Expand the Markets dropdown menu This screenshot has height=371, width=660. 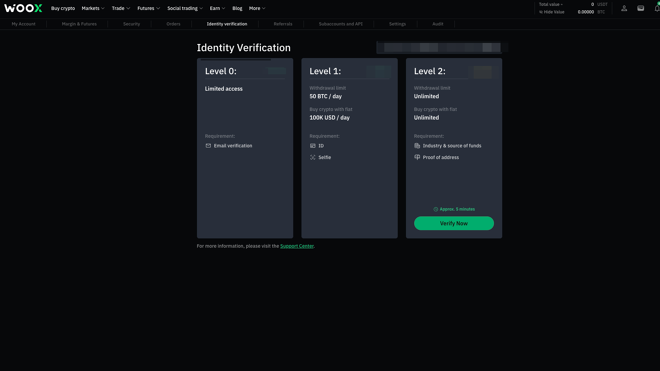[93, 8]
